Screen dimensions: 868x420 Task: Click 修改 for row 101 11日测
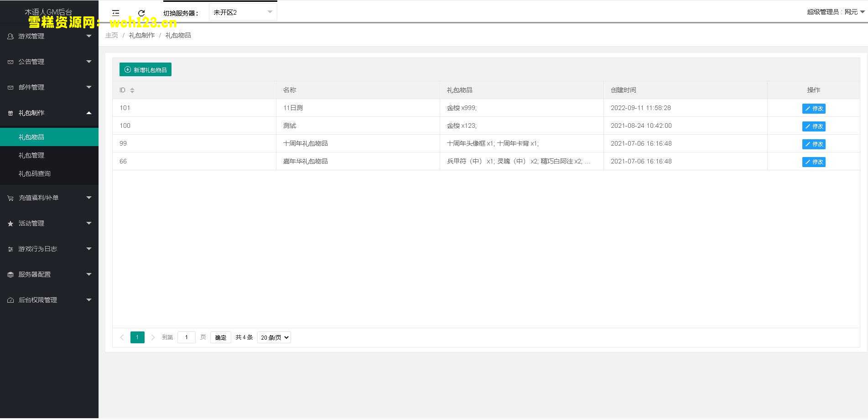(x=814, y=108)
